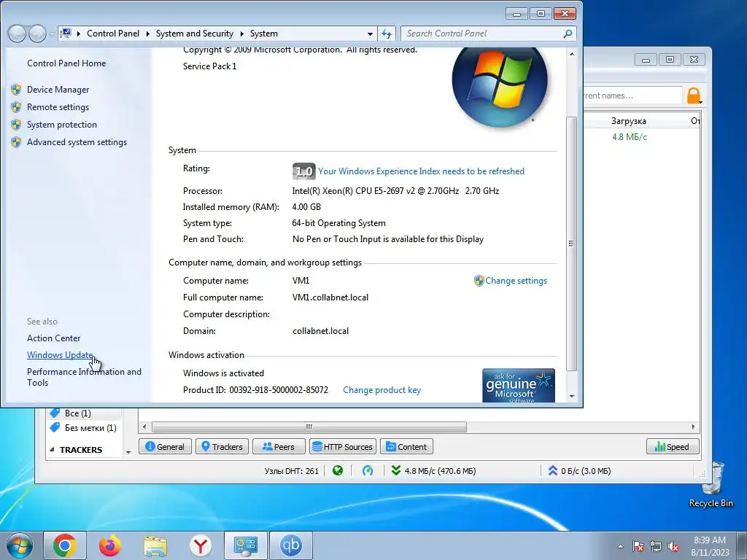Click the magnifier search icon in Control Panel
Image resolution: width=747 pixels, height=560 pixels.
click(x=568, y=34)
